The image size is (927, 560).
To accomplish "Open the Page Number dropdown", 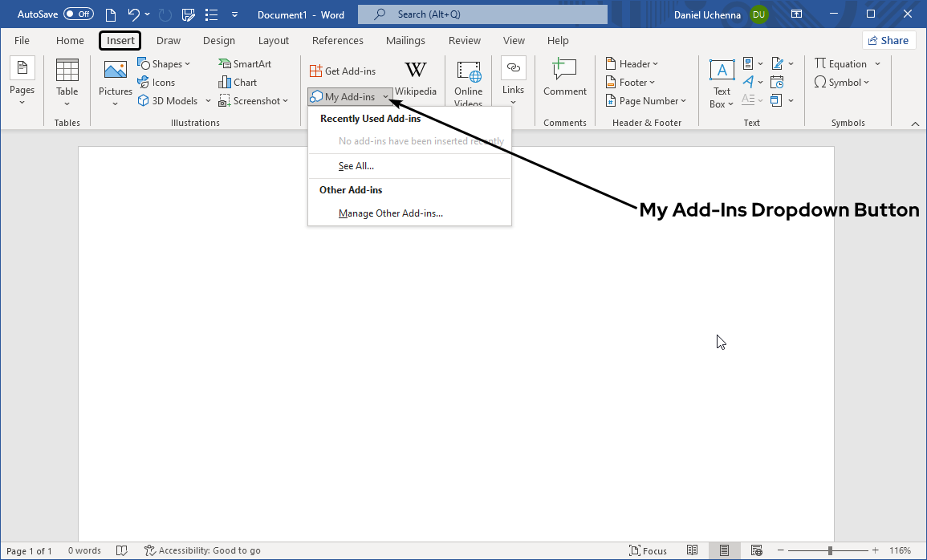I will (646, 100).
